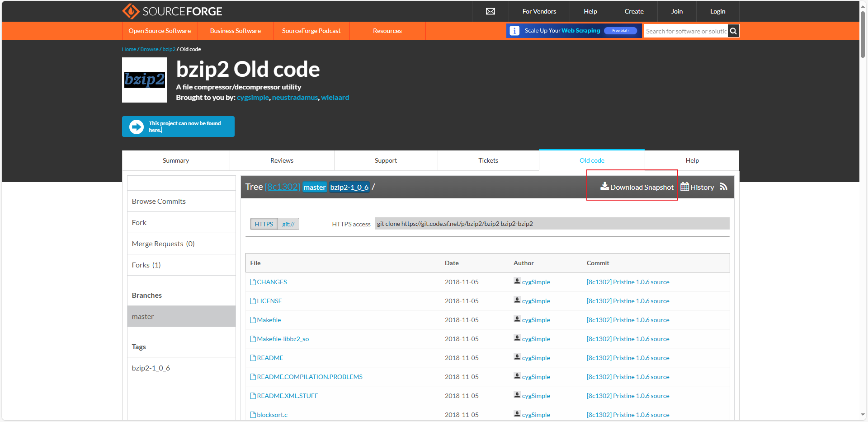Click the file icon next to README
This screenshot has width=868, height=422.
[x=253, y=357]
